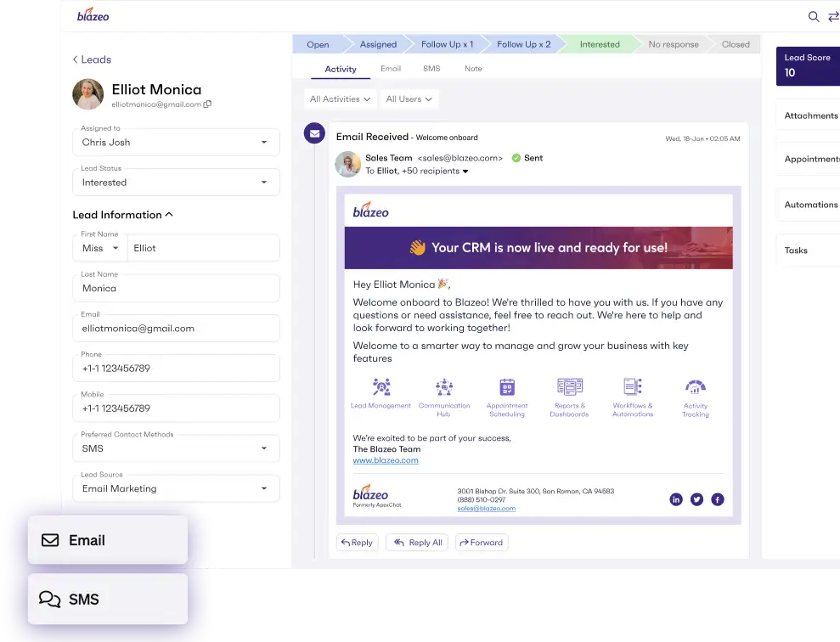
Task: Click the Last Name input field
Action: point(176,289)
